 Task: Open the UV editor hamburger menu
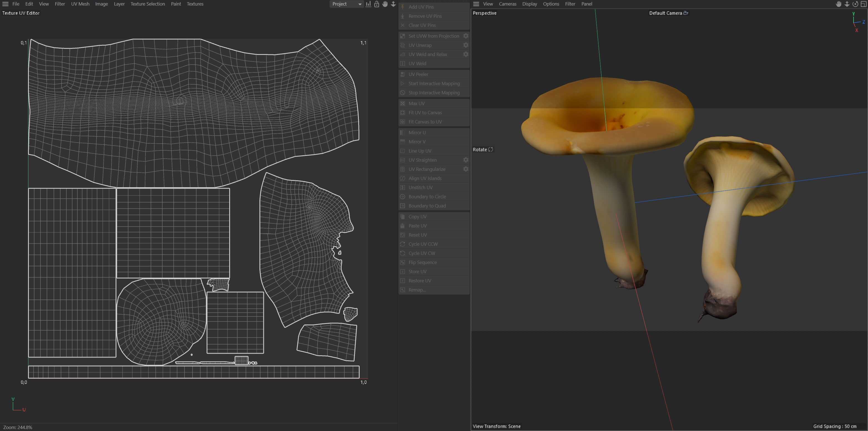5,4
